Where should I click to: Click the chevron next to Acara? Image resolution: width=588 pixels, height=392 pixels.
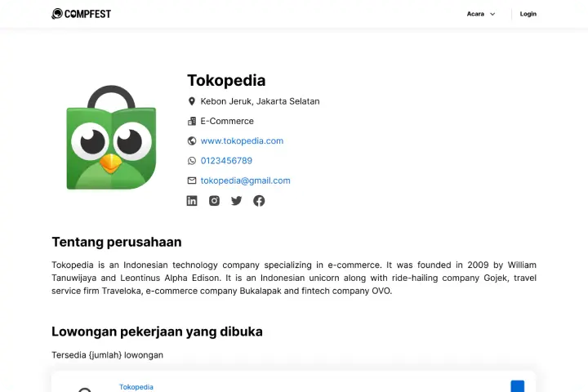coord(492,14)
